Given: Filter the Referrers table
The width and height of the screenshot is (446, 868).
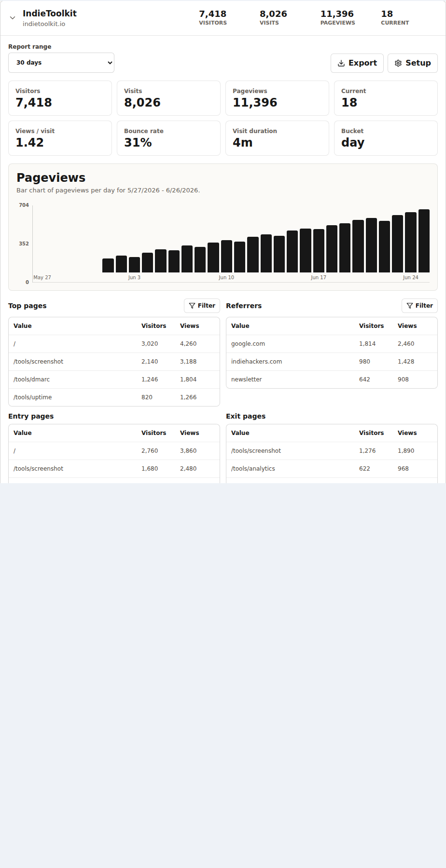Looking at the screenshot, I should coord(419,306).
